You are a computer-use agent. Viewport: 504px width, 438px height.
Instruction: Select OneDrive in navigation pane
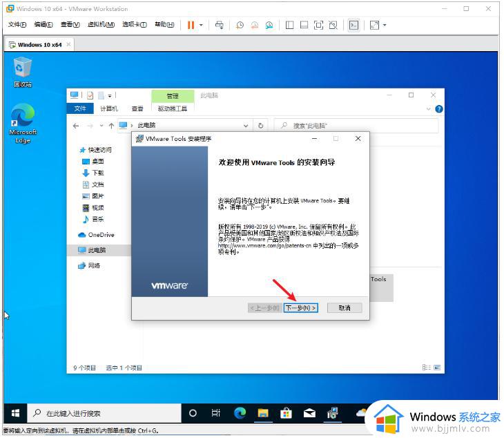coord(96,235)
